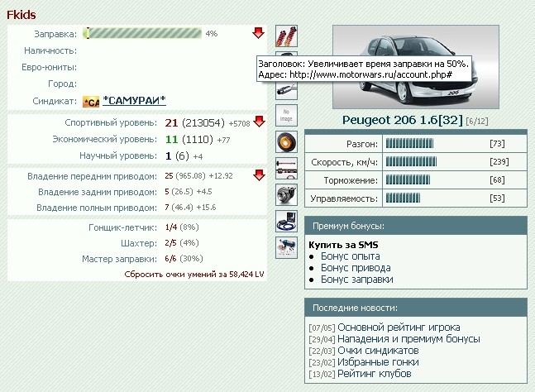
Task: Click rear-wheel drive value '5 (26.5)'
Action: pyautogui.click(x=179, y=192)
